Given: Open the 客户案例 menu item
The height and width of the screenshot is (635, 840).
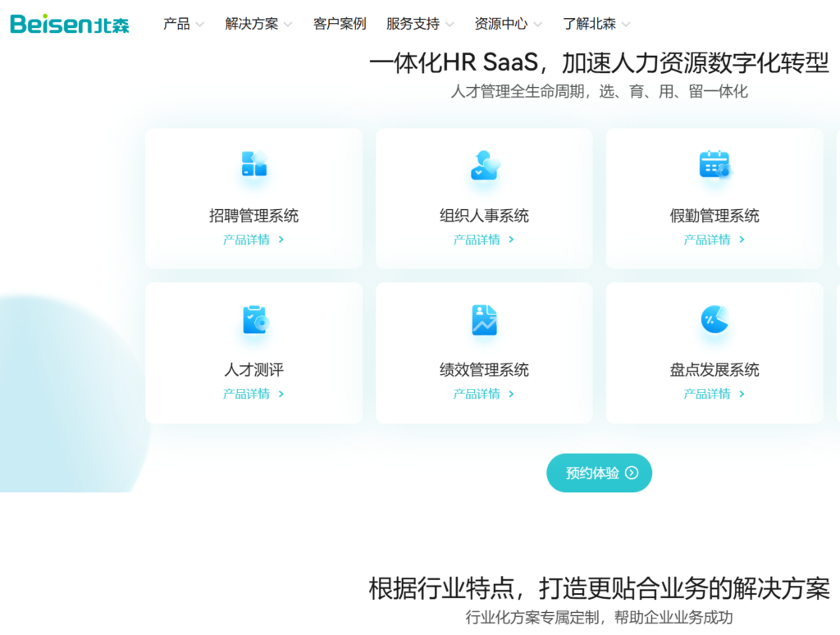Looking at the screenshot, I should (x=340, y=24).
